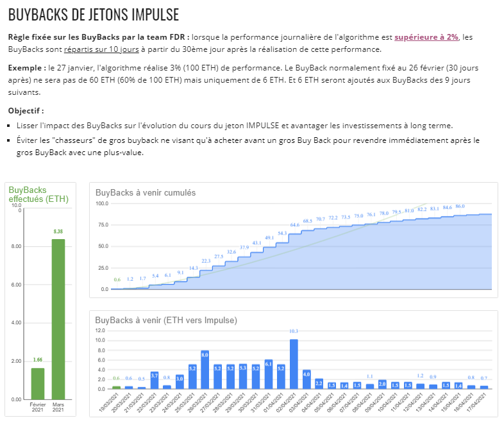The image size is (504, 425).
Task: Click the 8.0 bar for 26/03/2021
Action: click(x=205, y=370)
